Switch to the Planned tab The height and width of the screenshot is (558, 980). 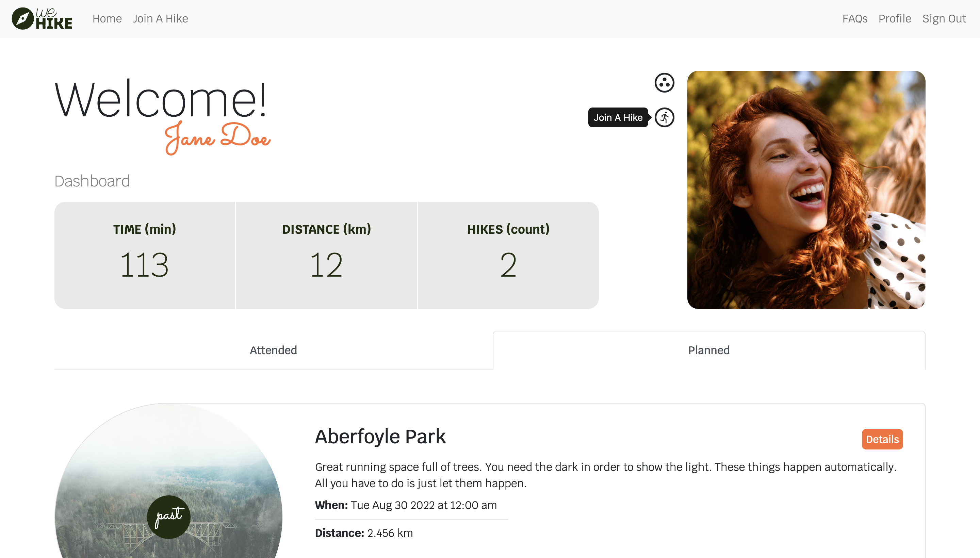point(709,350)
